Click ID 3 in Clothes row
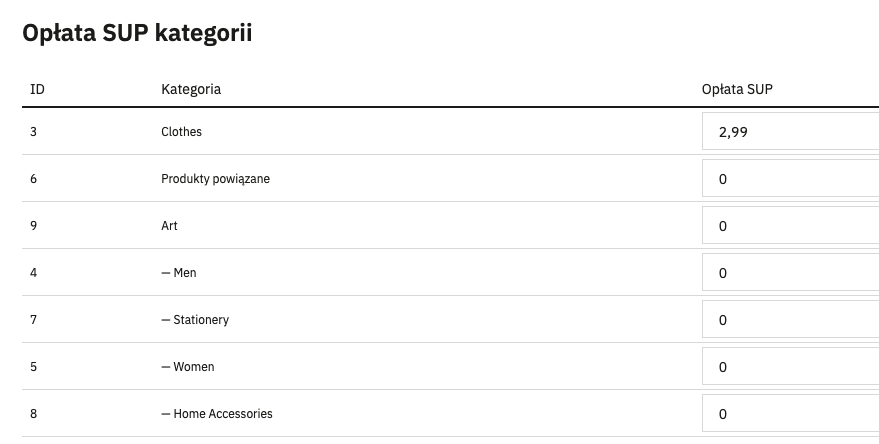This screenshot has width=879, height=444. [34, 132]
